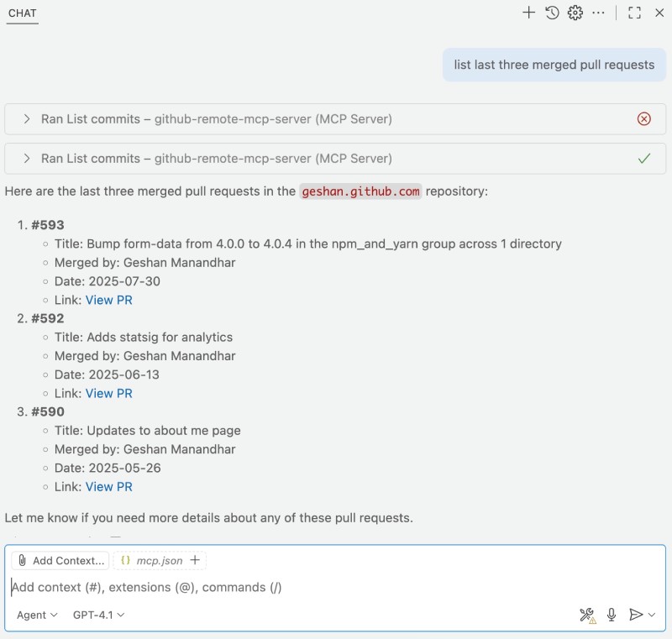Click the chat message input field
The height and width of the screenshot is (639, 672).
click(x=252, y=587)
